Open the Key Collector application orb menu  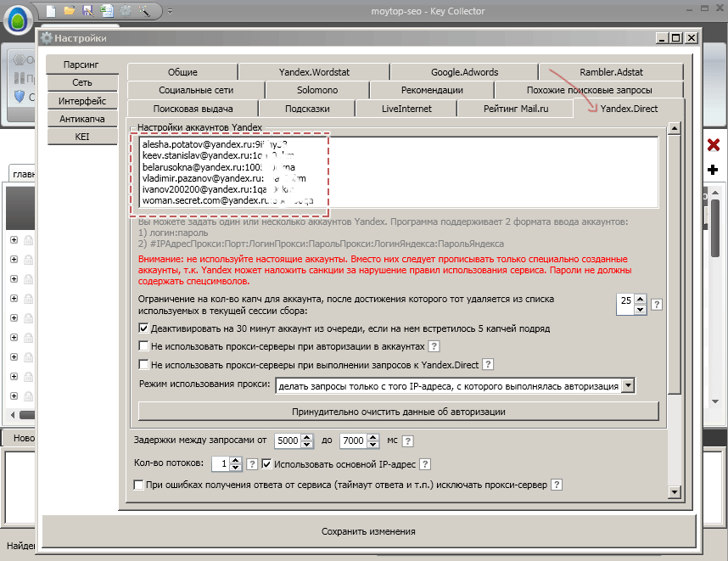[x=18, y=21]
